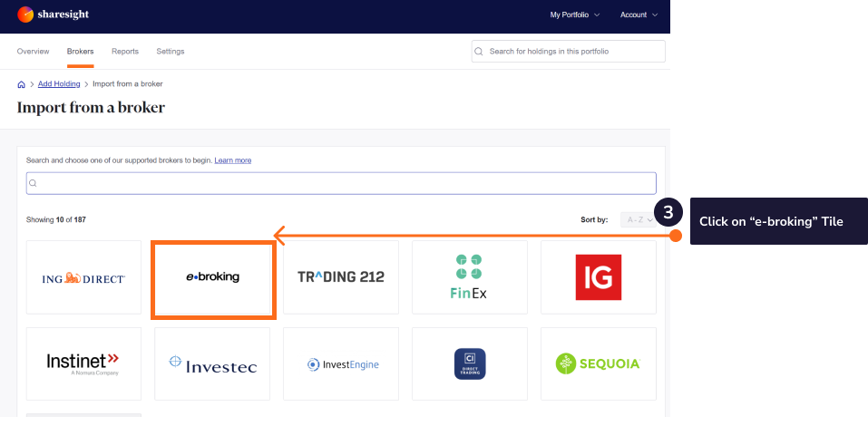The width and height of the screenshot is (868, 426).
Task: Focus the holdings search field
Action: click(x=569, y=52)
